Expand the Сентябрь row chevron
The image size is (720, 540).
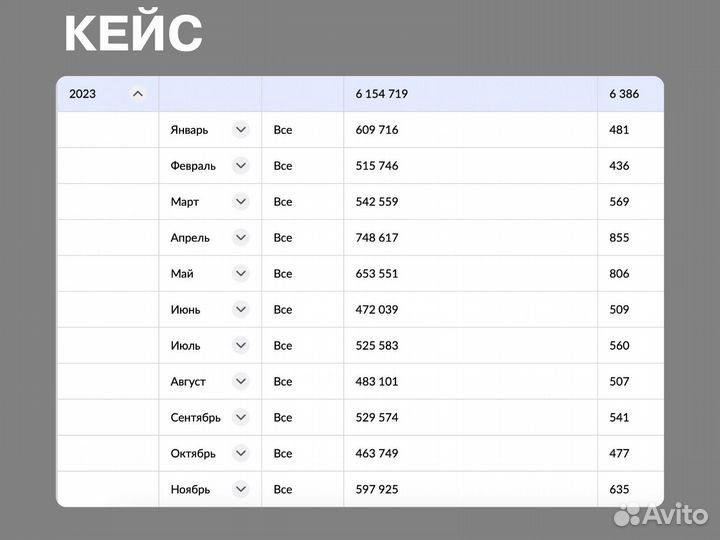(240, 418)
